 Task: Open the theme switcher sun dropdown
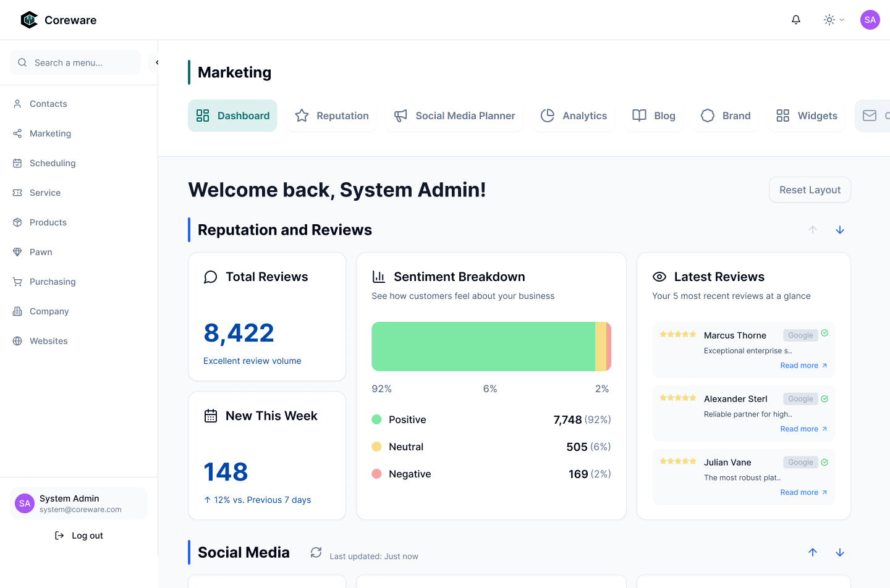[x=833, y=20]
